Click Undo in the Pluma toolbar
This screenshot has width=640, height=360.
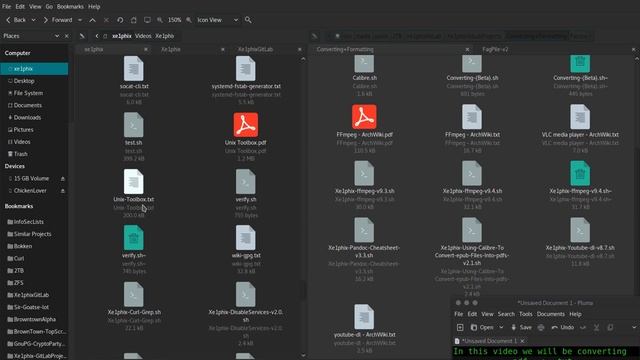point(563,327)
